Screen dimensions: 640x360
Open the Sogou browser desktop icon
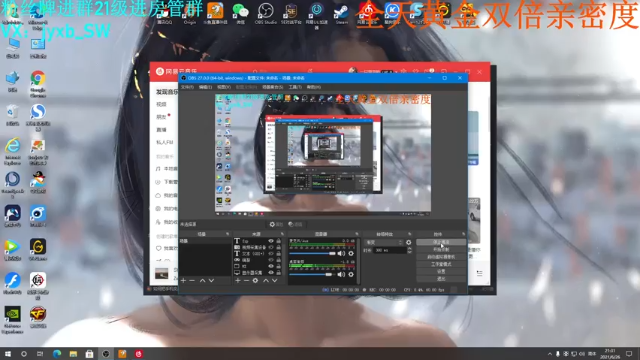[x=38, y=117]
